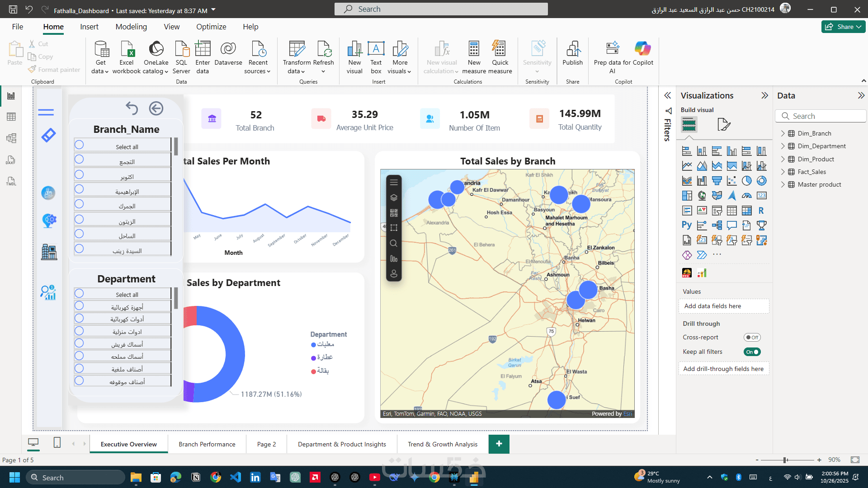Expand the Fact_Sales table
868x488 pixels.
[783, 172]
